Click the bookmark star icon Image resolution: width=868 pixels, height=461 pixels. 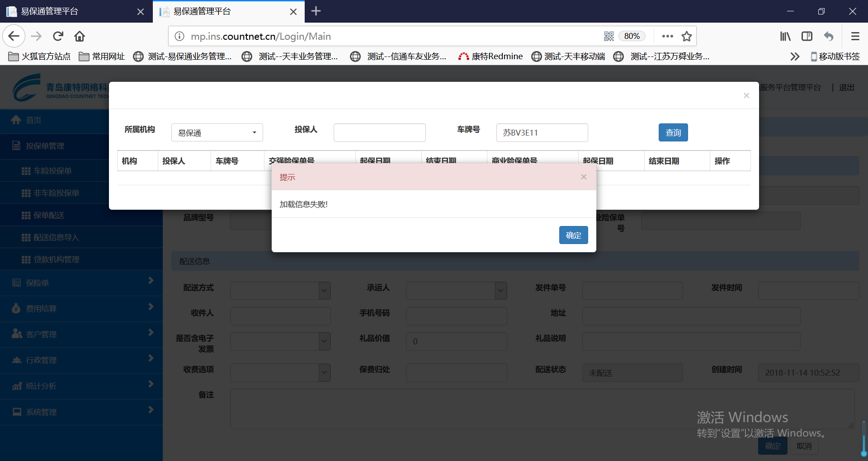(x=687, y=36)
